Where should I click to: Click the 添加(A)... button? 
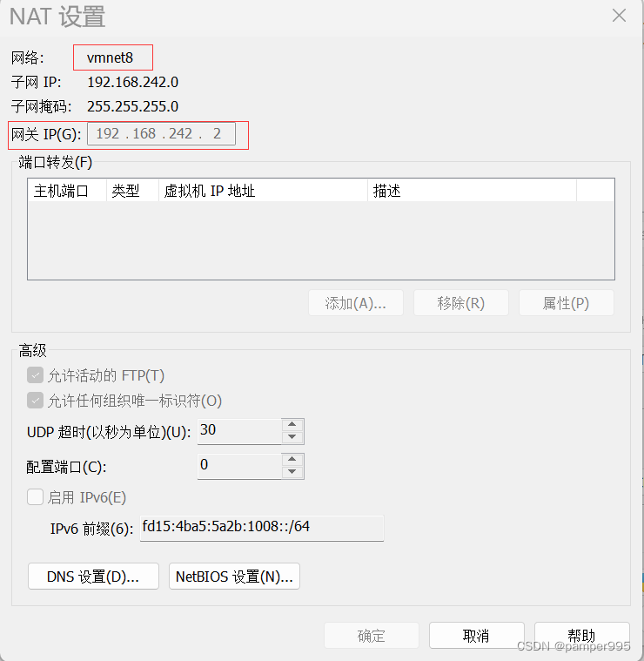click(355, 303)
